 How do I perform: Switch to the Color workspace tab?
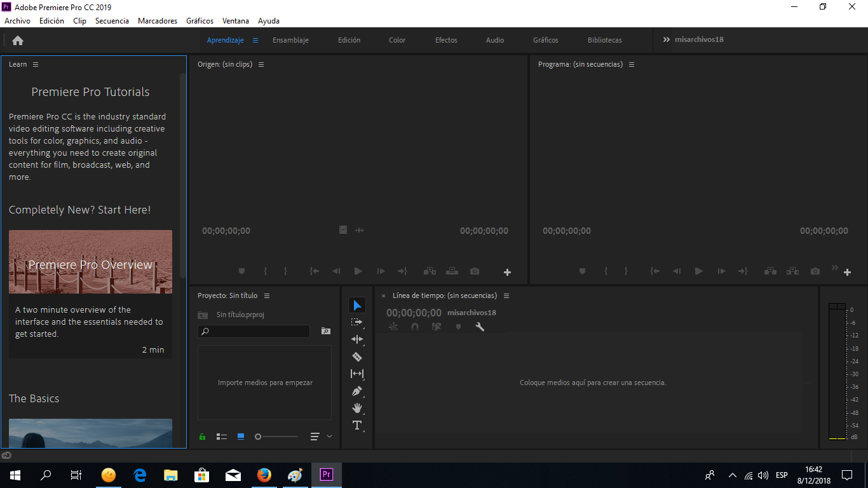(x=397, y=40)
